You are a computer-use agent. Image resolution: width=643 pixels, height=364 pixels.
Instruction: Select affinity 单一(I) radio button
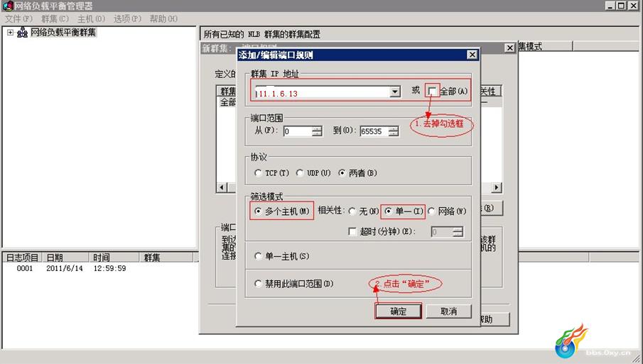coord(388,211)
